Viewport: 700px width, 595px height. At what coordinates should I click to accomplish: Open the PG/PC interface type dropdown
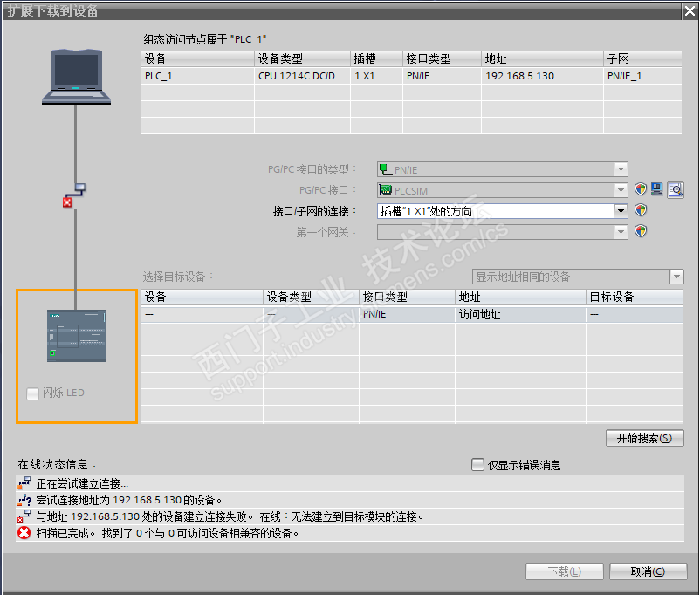pos(621,169)
